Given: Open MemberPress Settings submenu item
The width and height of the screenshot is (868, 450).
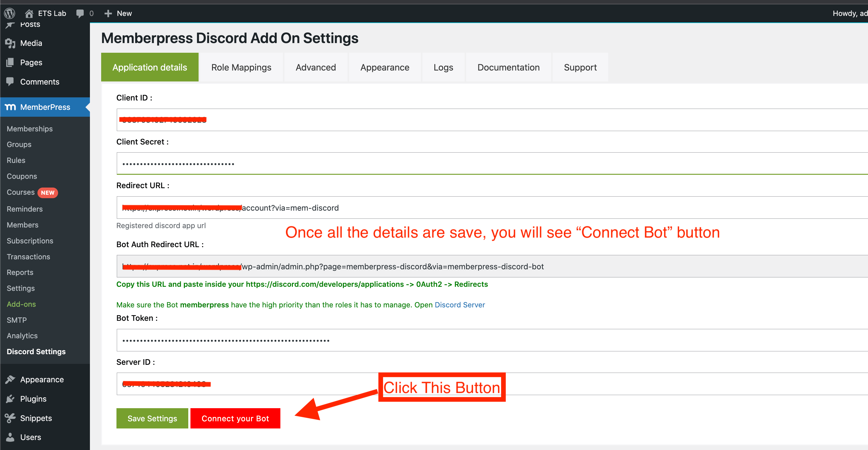Looking at the screenshot, I should pos(21,288).
